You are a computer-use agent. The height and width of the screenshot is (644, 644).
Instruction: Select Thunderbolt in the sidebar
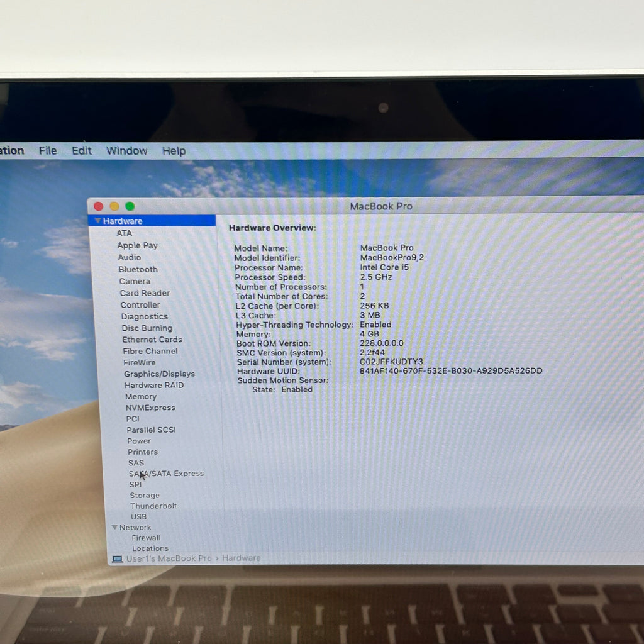point(153,506)
